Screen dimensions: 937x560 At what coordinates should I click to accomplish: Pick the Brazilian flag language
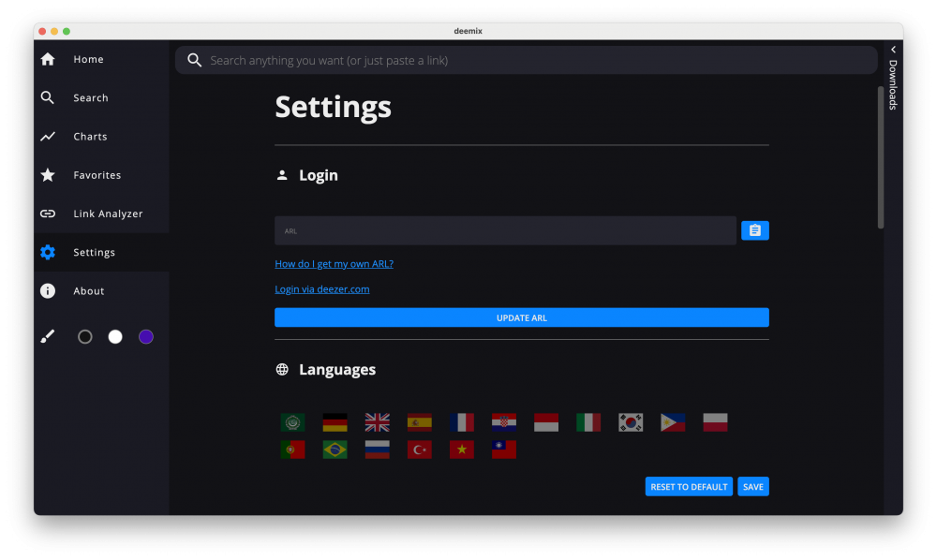click(x=335, y=449)
